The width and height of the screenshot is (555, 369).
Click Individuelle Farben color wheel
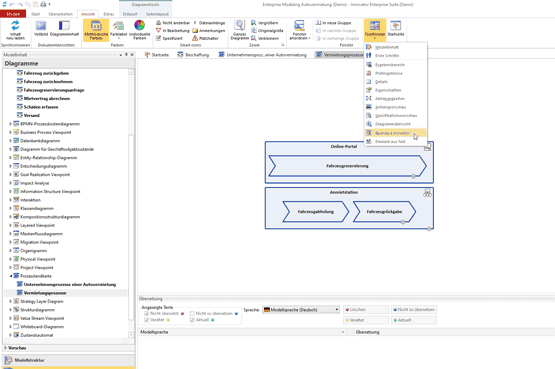point(139,30)
